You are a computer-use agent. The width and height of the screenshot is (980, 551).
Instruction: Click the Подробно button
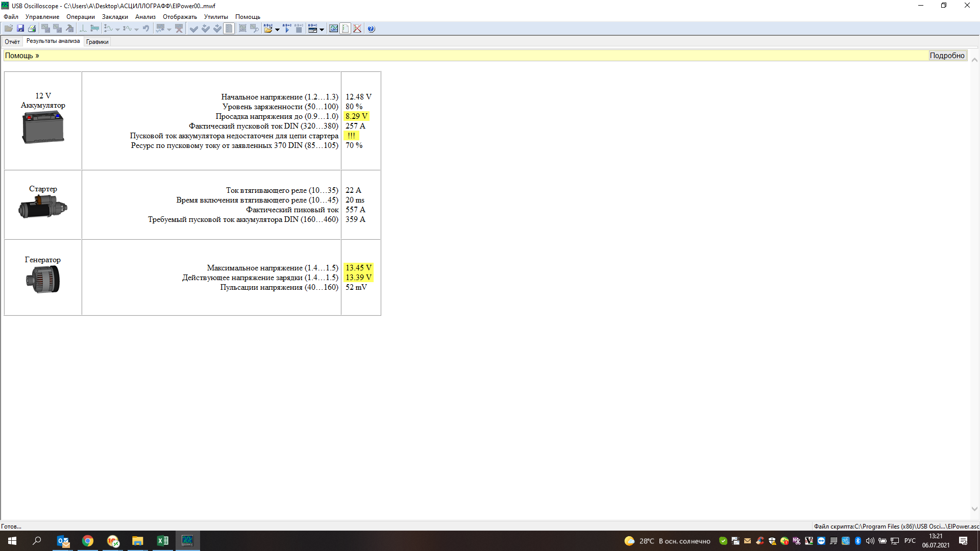tap(947, 56)
